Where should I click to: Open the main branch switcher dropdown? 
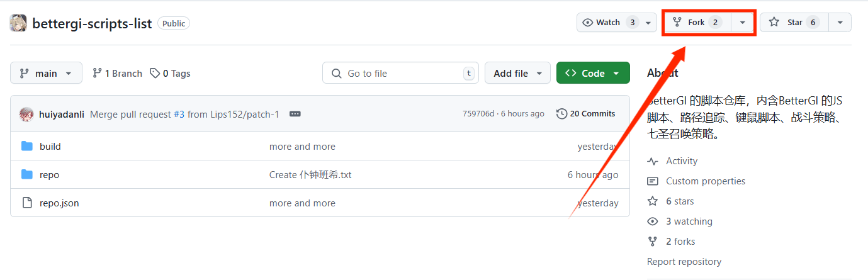[x=46, y=74]
